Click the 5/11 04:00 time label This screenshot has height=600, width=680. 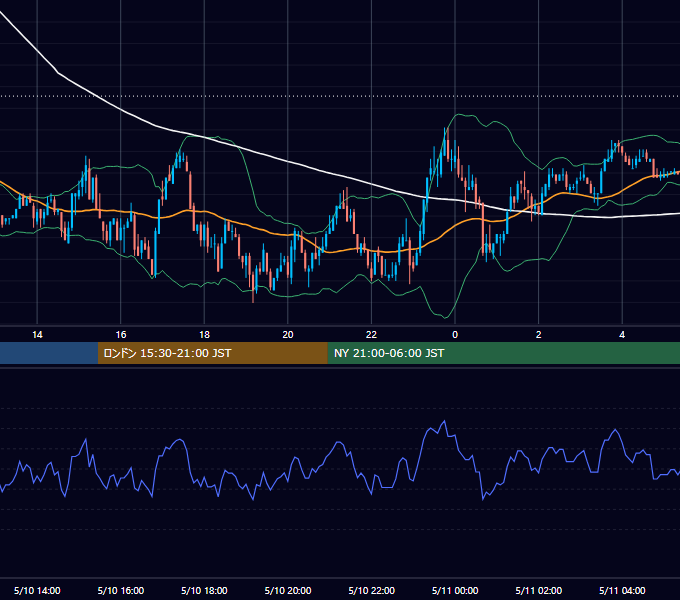(x=622, y=590)
